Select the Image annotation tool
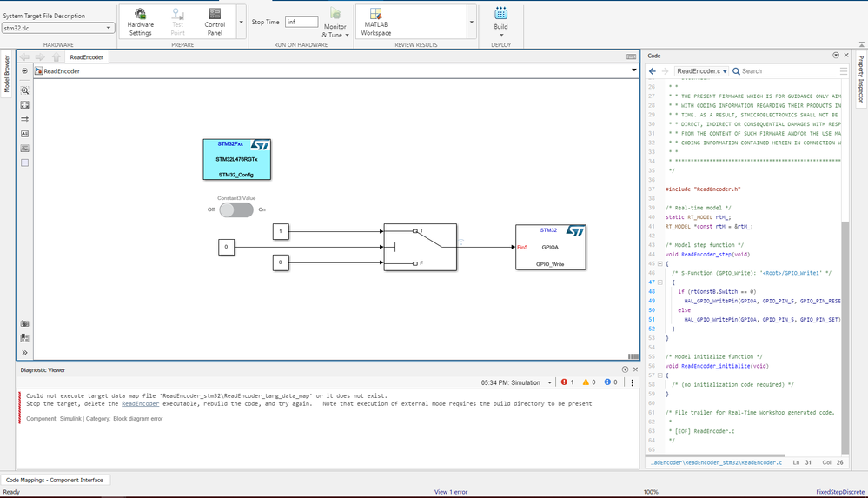Image resolution: width=868 pixels, height=498 pixels. [x=25, y=148]
